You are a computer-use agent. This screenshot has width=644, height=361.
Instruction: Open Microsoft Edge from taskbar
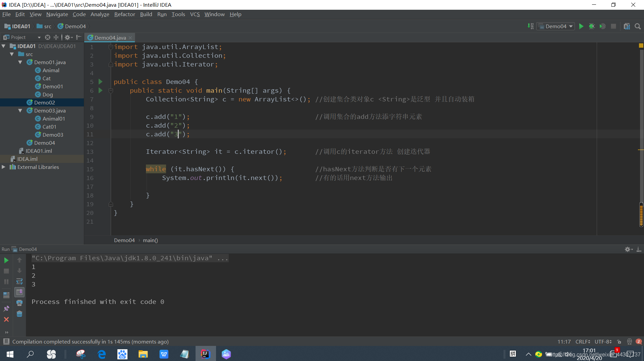tap(102, 354)
